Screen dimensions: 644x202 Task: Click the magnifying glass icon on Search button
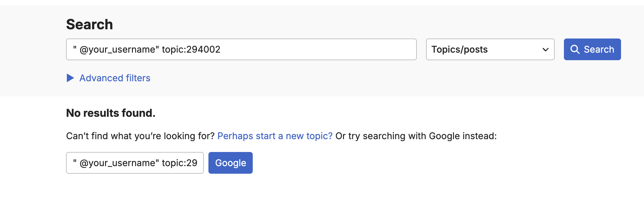pos(575,49)
